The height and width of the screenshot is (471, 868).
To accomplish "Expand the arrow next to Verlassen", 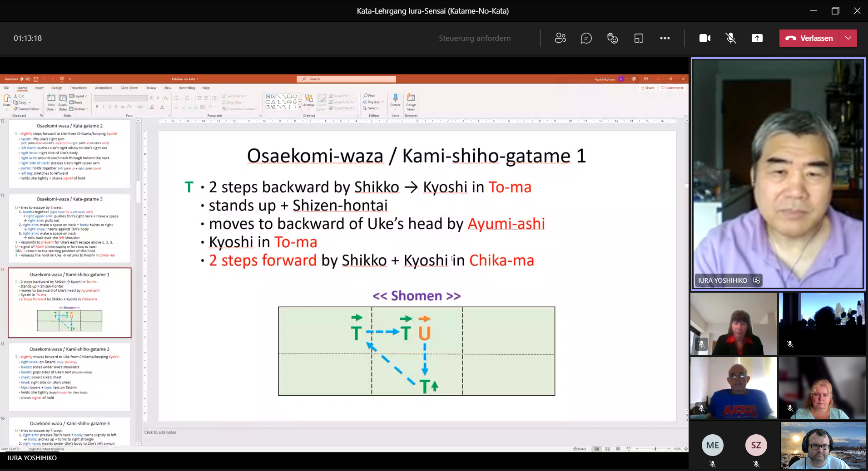I will [x=848, y=39].
